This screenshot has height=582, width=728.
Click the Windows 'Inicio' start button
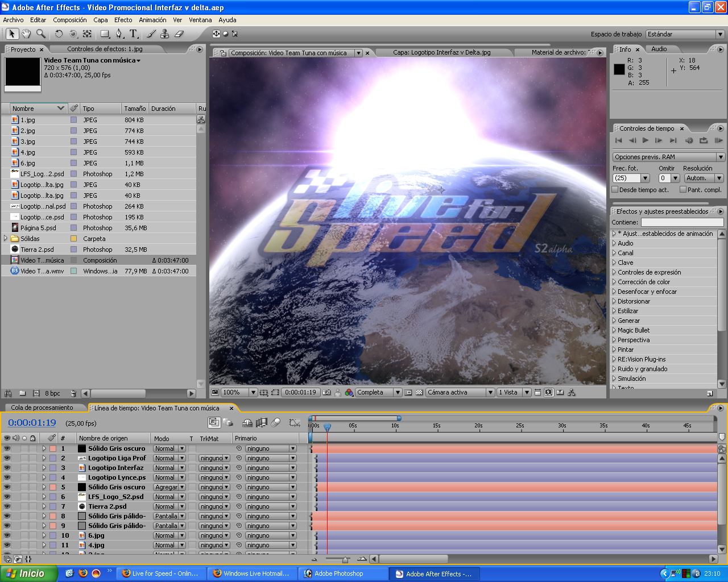28,573
